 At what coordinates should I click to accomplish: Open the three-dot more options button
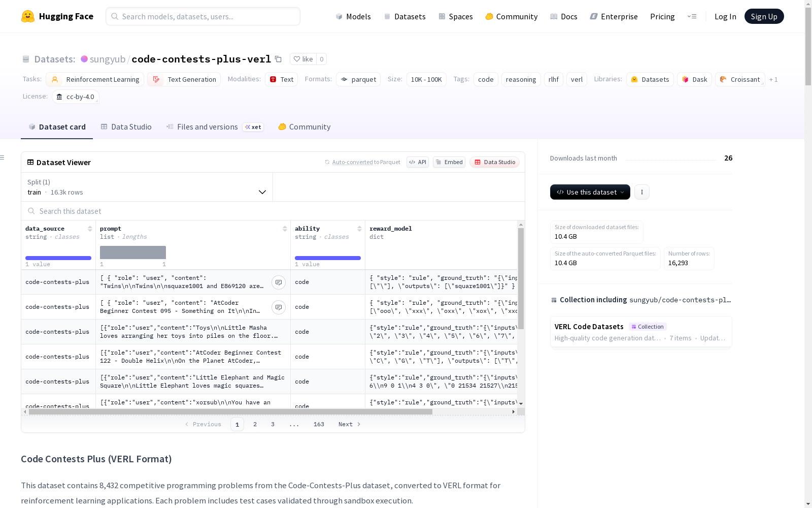[x=642, y=192]
